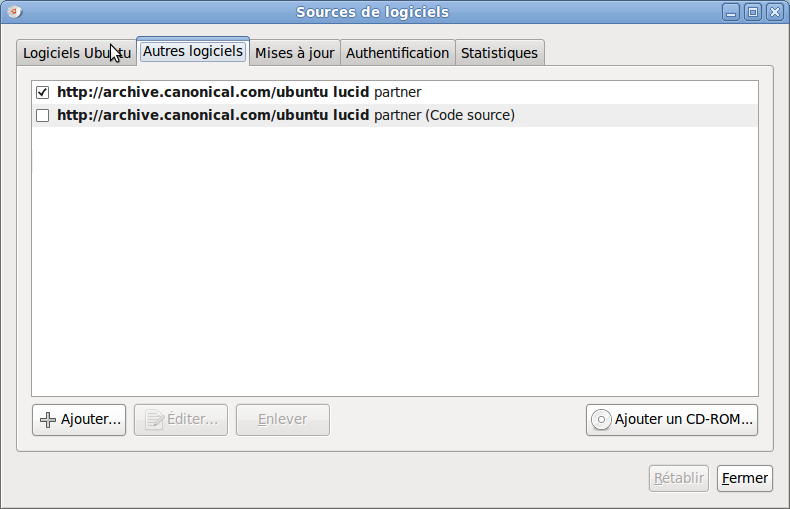Click the Enlever button
The width and height of the screenshot is (790, 509).
[283, 419]
